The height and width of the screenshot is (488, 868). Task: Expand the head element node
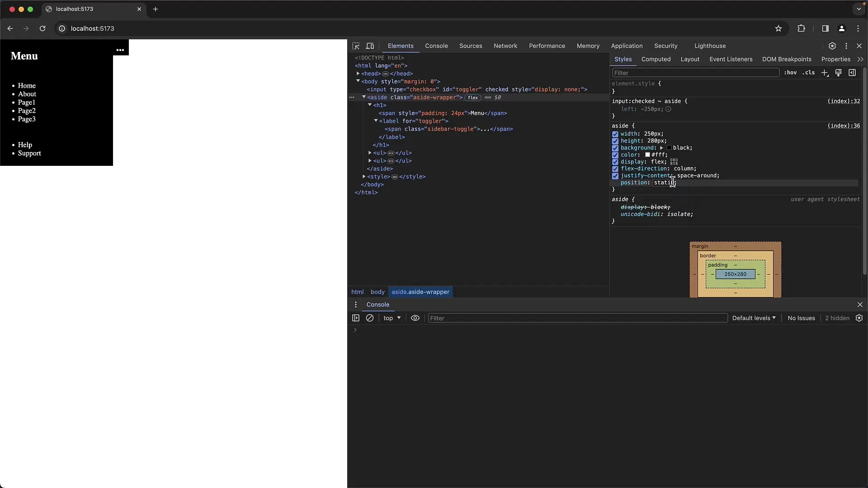pyautogui.click(x=358, y=74)
